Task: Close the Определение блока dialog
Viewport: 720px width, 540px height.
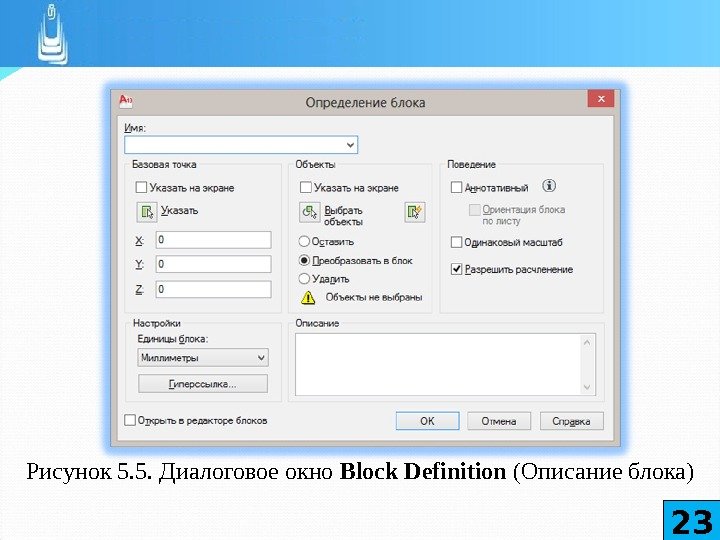Action: click(601, 99)
